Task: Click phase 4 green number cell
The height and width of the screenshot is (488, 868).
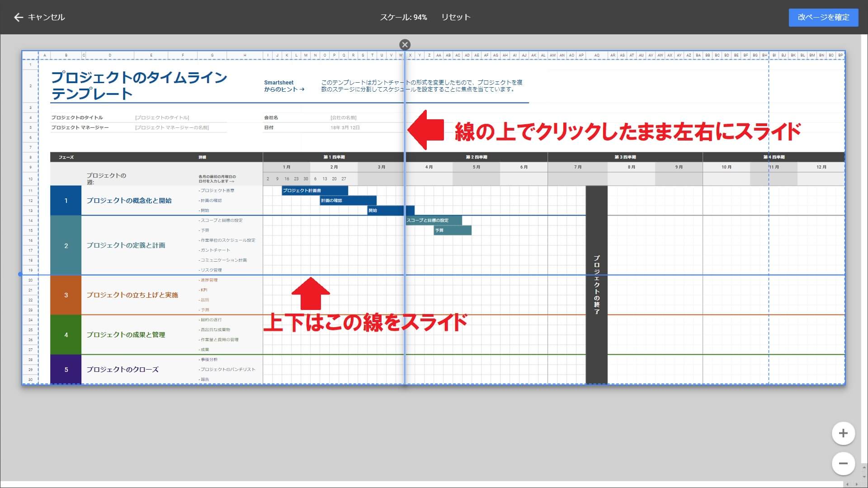Action: click(x=66, y=335)
